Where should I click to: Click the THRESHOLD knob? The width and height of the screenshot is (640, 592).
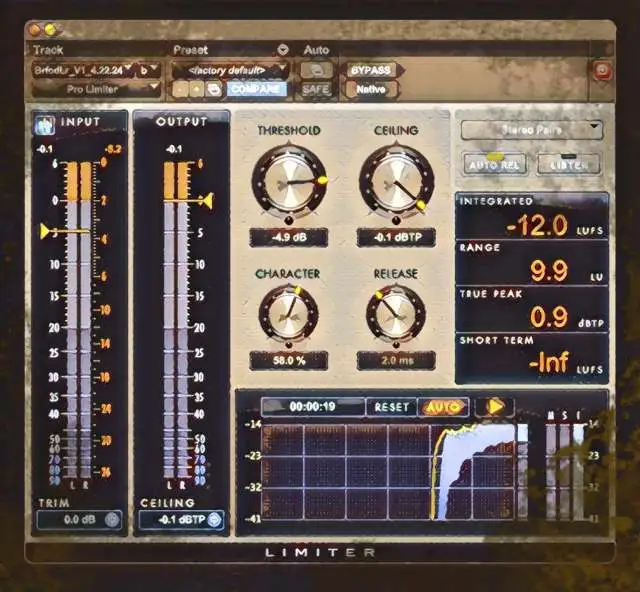point(289,181)
